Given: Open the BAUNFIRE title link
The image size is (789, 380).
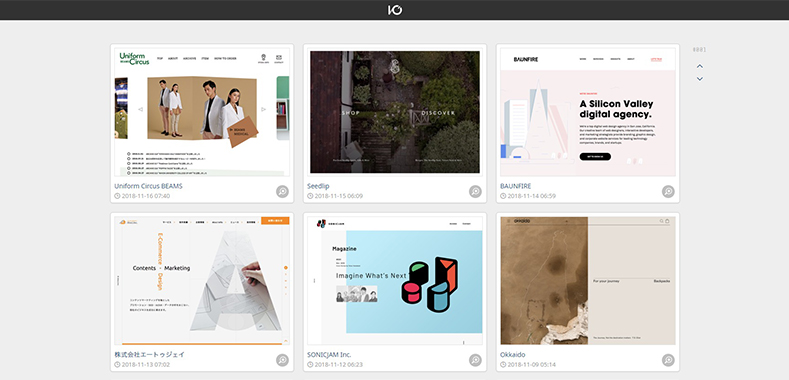Looking at the screenshot, I should tap(515, 186).
